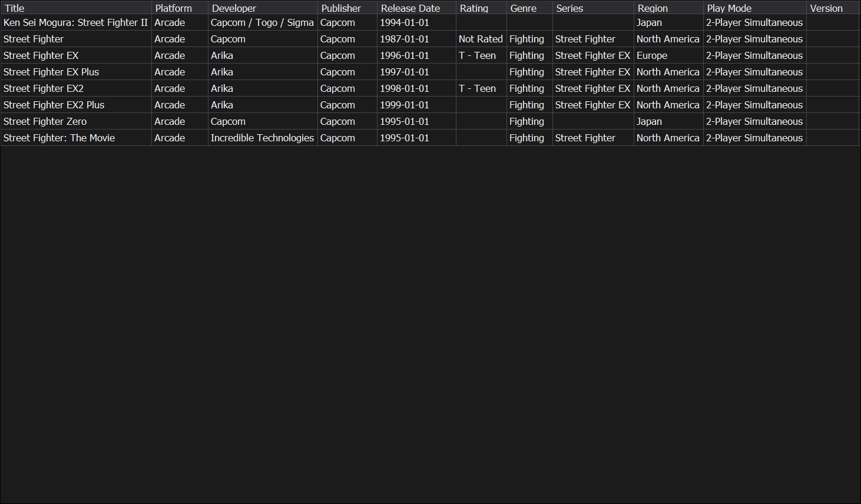Sort by the Region column header
Image resolution: width=861 pixels, height=504 pixels.
tap(668, 8)
